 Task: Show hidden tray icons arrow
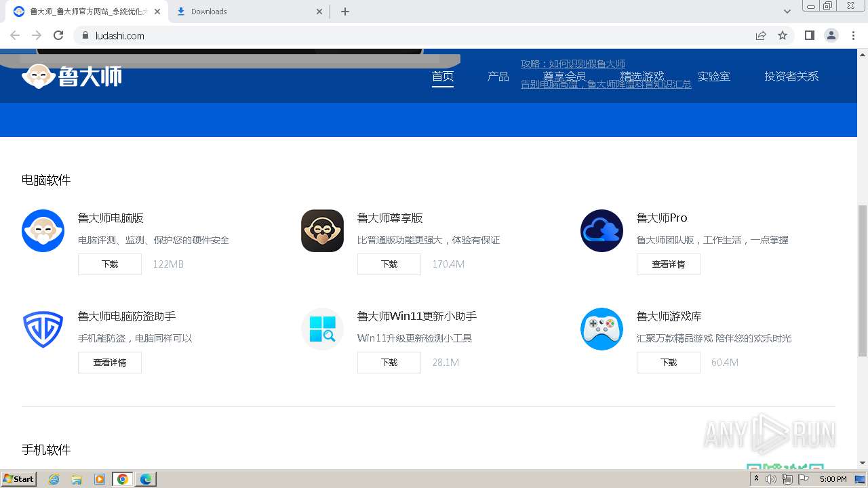(x=756, y=479)
